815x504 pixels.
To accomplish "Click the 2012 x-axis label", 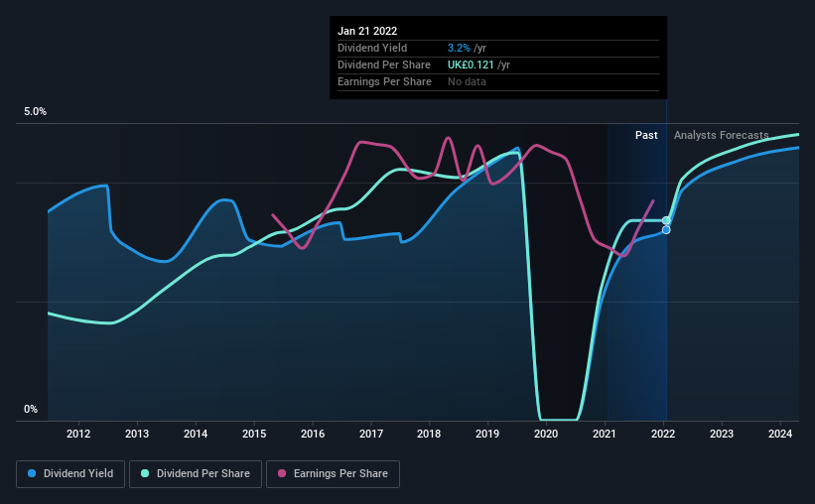I will click(x=78, y=434).
